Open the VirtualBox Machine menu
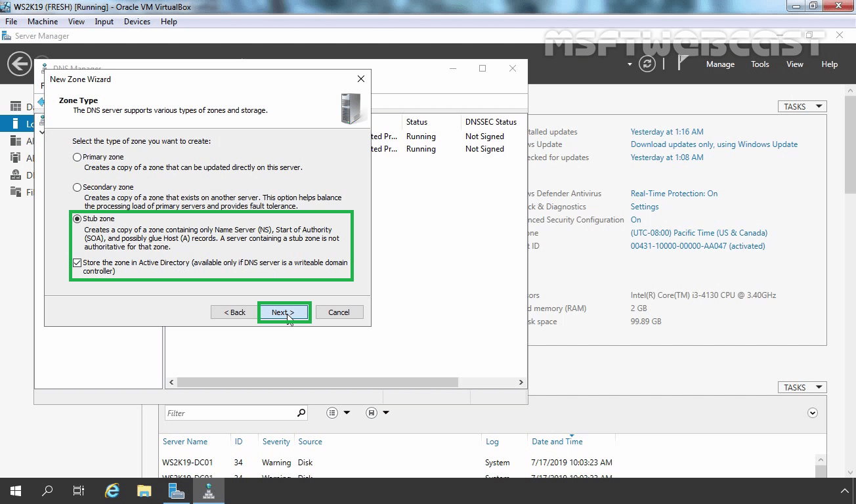 [43, 22]
